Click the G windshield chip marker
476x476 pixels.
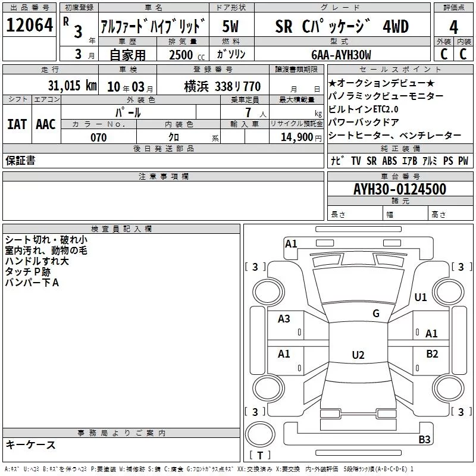(376, 313)
